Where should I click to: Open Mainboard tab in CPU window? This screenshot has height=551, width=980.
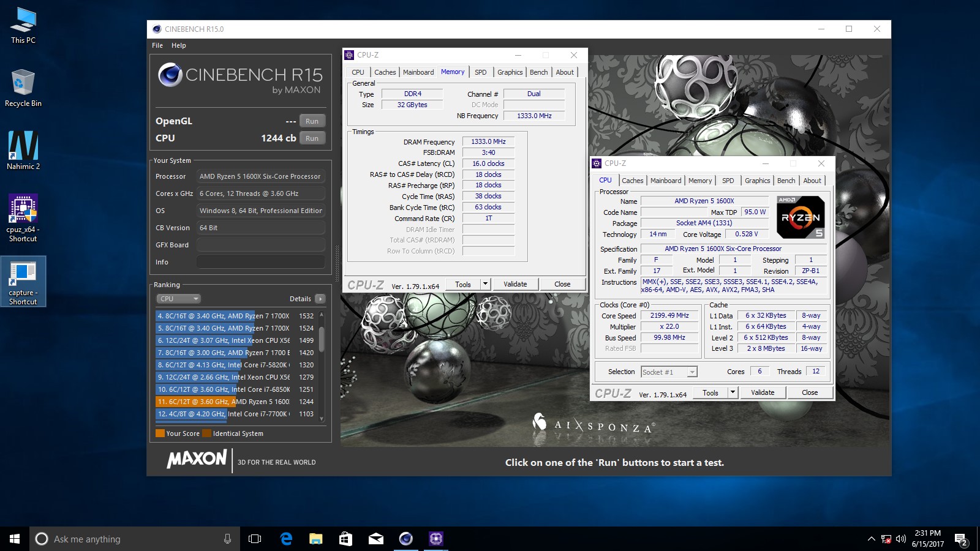[666, 181]
